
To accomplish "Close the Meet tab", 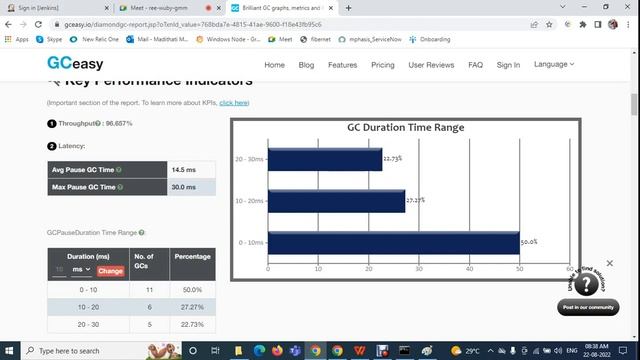I will coord(218,8).
